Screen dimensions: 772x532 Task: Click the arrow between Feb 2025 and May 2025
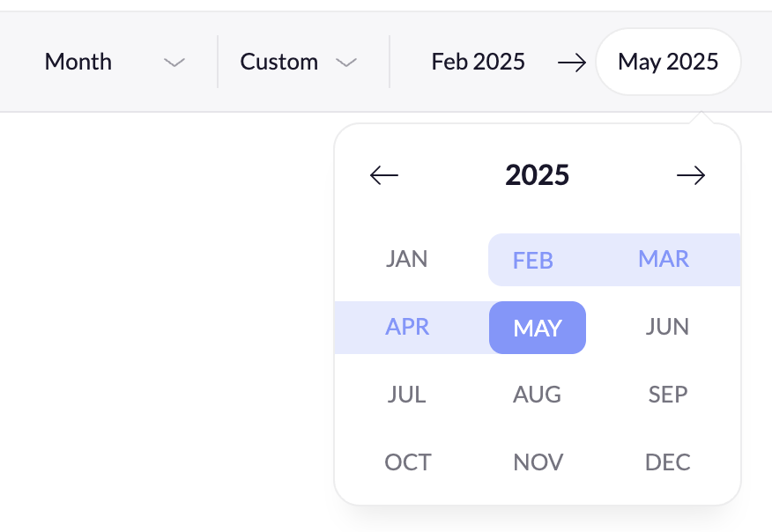pos(572,62)
